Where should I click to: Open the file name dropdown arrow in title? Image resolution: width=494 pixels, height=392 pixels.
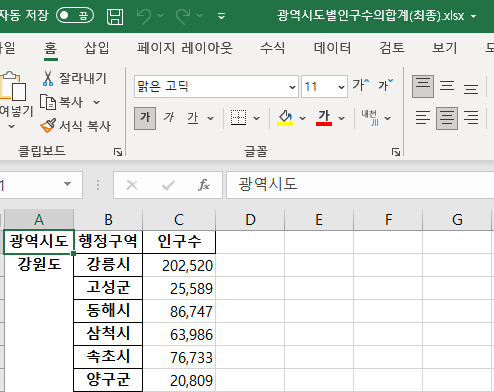[x=474, y=16]
